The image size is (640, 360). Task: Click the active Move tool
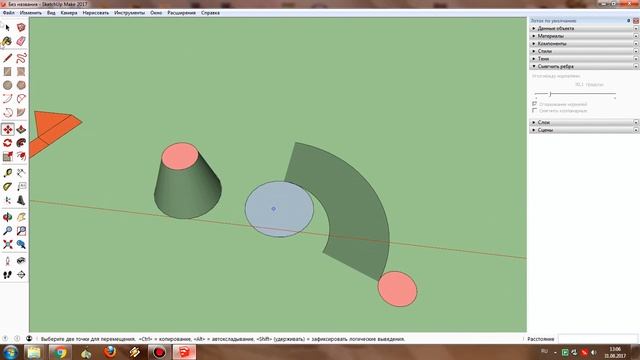7,129
